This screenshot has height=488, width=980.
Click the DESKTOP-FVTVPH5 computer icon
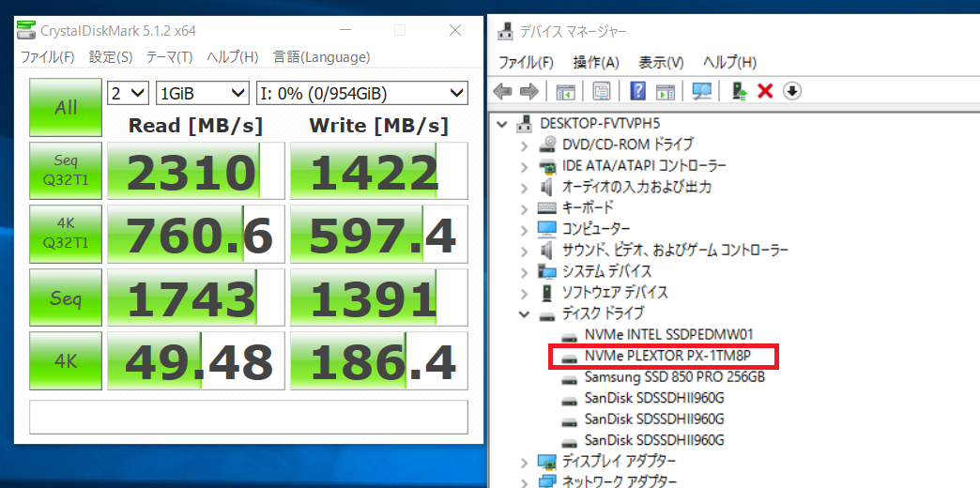525,124
